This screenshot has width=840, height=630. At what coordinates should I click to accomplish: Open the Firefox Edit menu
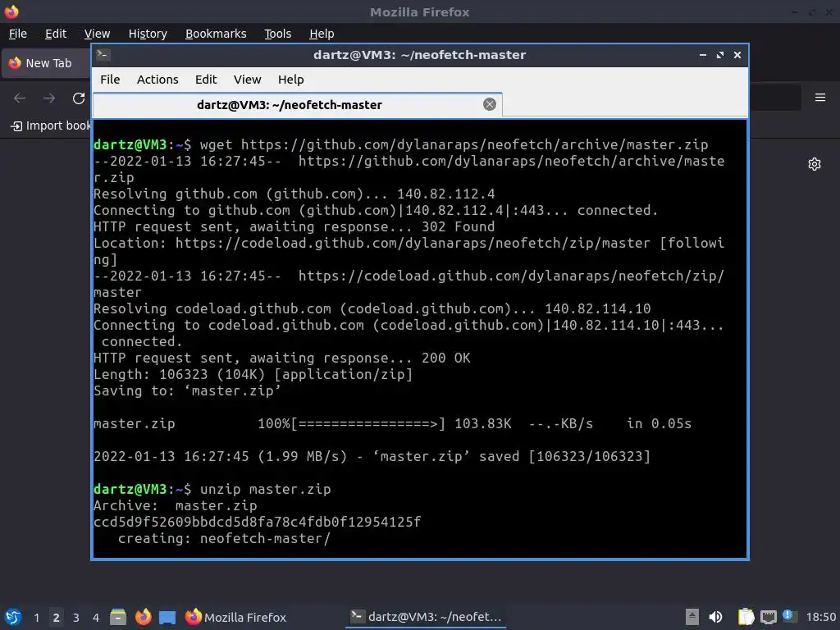tap(56, 34)
